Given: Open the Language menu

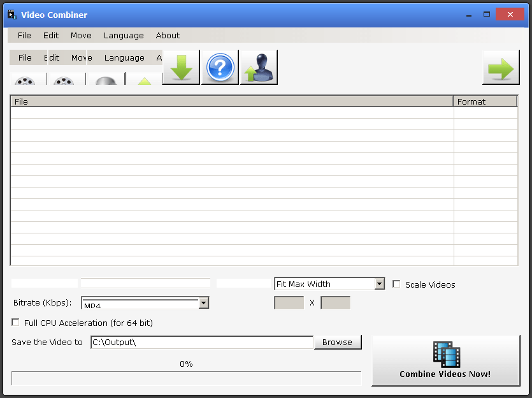Looking at the screenshot, I should click(123, 35).
